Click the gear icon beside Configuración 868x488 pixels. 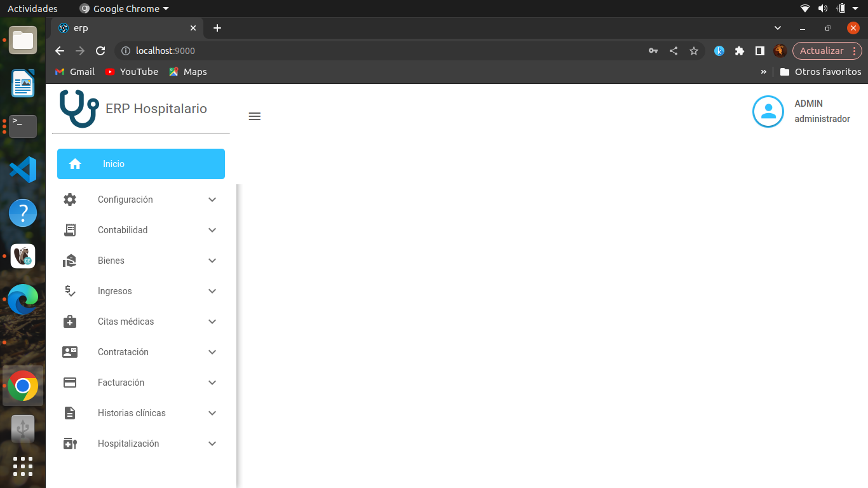click(x=70, y=200)
